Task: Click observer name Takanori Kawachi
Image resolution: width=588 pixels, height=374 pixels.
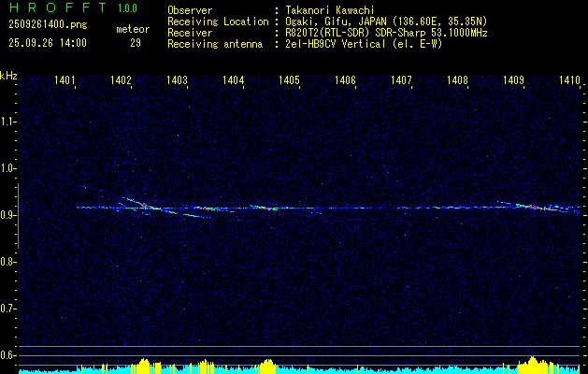Action: coord(329,10)
